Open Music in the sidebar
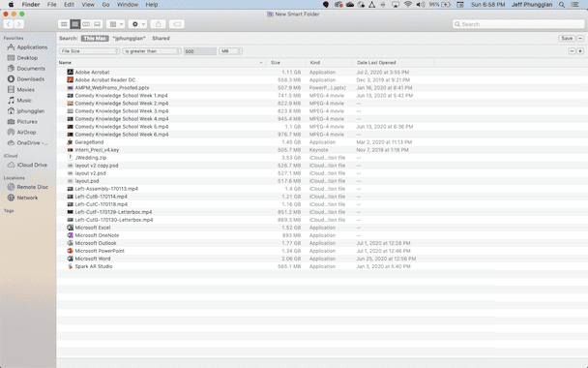 [19, 101]
